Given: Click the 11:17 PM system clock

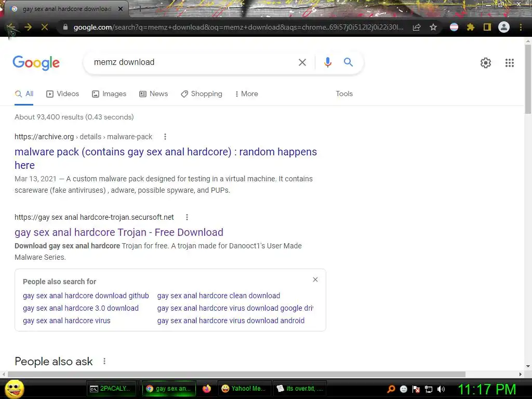Looking at the screenshot, I should coord(487,389).
